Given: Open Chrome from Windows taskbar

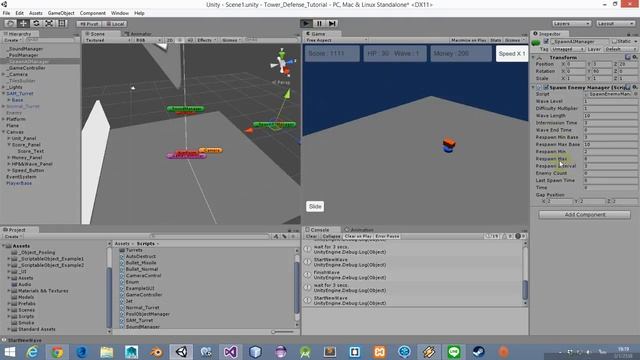Looking at the screenshot, I should pyautogui.click(x=57, y=352).
